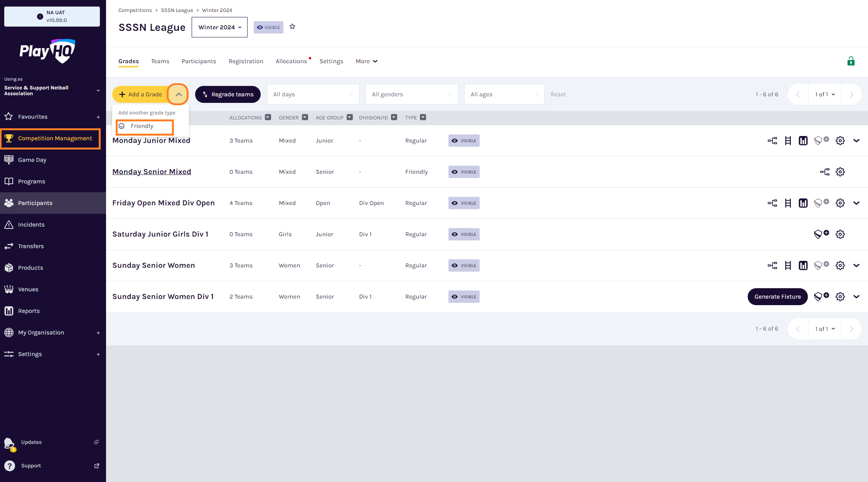Open fixture tree icon for Monday Junior Mixed
The width and height of the screenshot is (868, 482).
tap(772, 141)
